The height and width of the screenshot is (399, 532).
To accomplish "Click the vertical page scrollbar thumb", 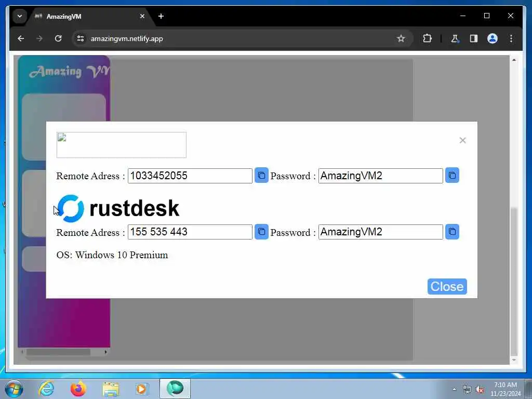I will pos(514,282).
